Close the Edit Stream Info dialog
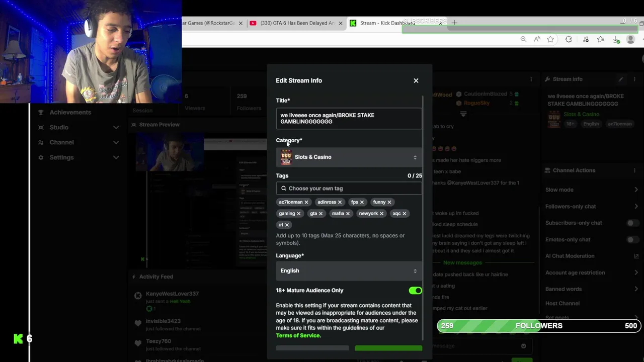This screenshot has width=644, height=362. pyautogui.click(x=416, y=80)
